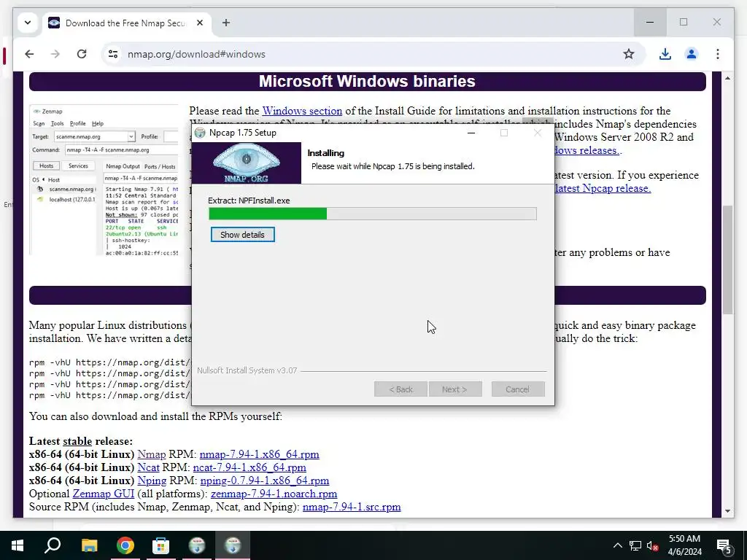
Task: Click the NMAP.ORG eye logo in installer
Action: point(247,163)
